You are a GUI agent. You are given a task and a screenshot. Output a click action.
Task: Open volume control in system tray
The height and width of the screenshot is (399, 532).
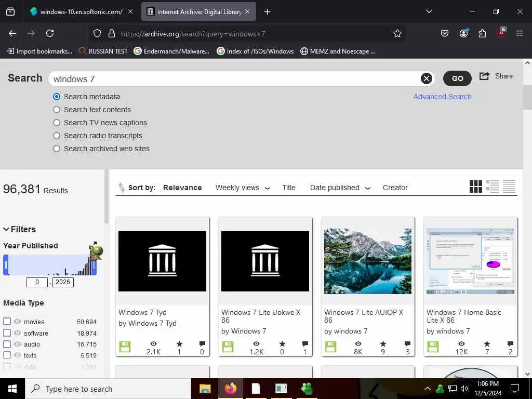[x=464, y=389]
